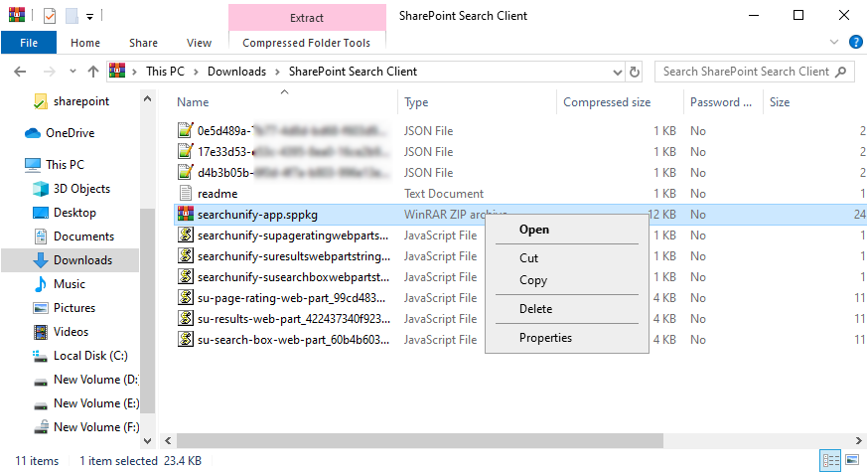Open the Compressed Folder Tools tab
The height and width of the screenshot is (473, 868).
[x=306, y=43]
